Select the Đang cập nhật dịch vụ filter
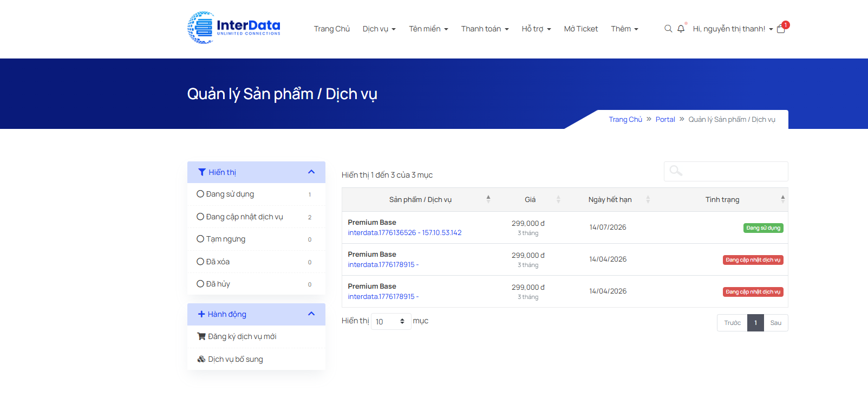The image size is (868, 410). click(x=200, y=217)
